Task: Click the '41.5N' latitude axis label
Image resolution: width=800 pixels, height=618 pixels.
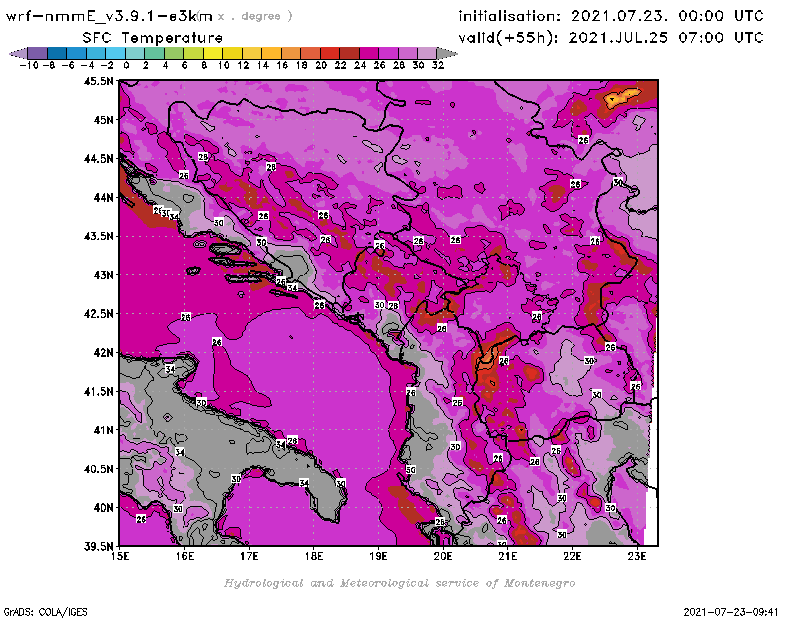Action: point(98,391)
